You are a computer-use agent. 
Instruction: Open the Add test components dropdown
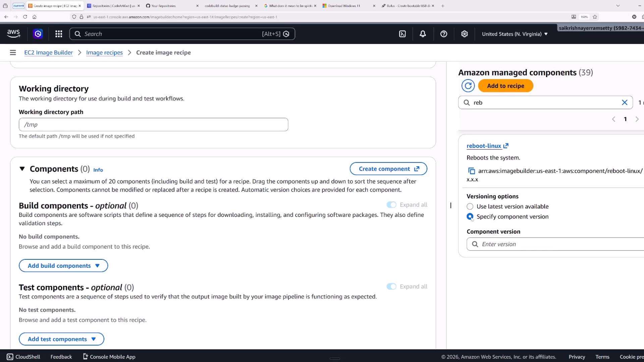point(61,339)
